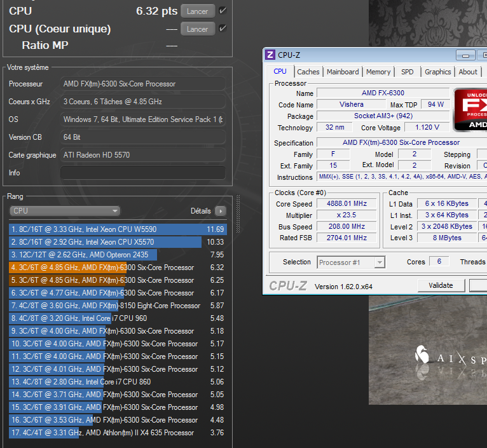Viewport: 487px width, 448px height.
Task: Minimize the CPU-Z window
Action: [465, 55]
